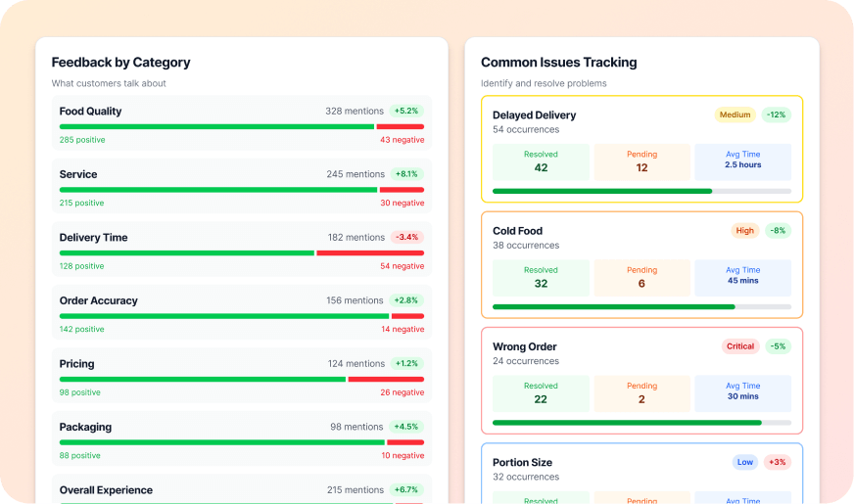
Task: Select the Overall Experience category title
Action: [x=106, y=490]
